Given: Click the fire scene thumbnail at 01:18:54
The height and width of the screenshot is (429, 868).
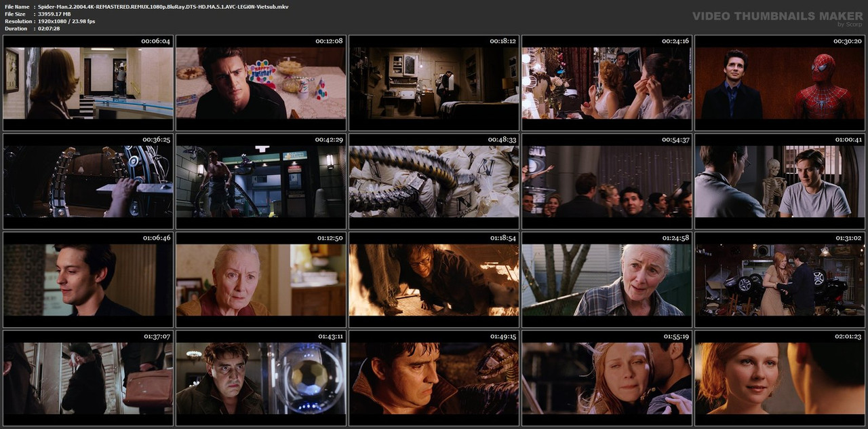Looking at the screenshot, I should coord(434,280).
